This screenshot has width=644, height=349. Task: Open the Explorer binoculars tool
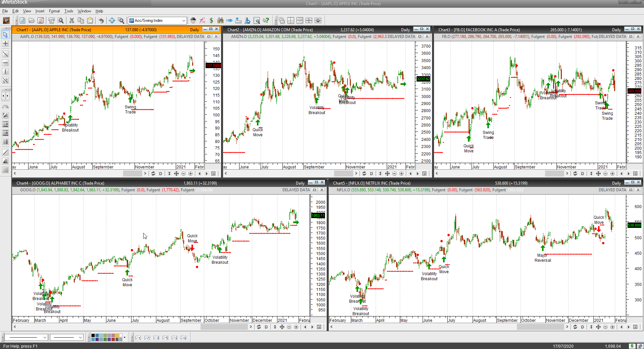tap(220, 20)
